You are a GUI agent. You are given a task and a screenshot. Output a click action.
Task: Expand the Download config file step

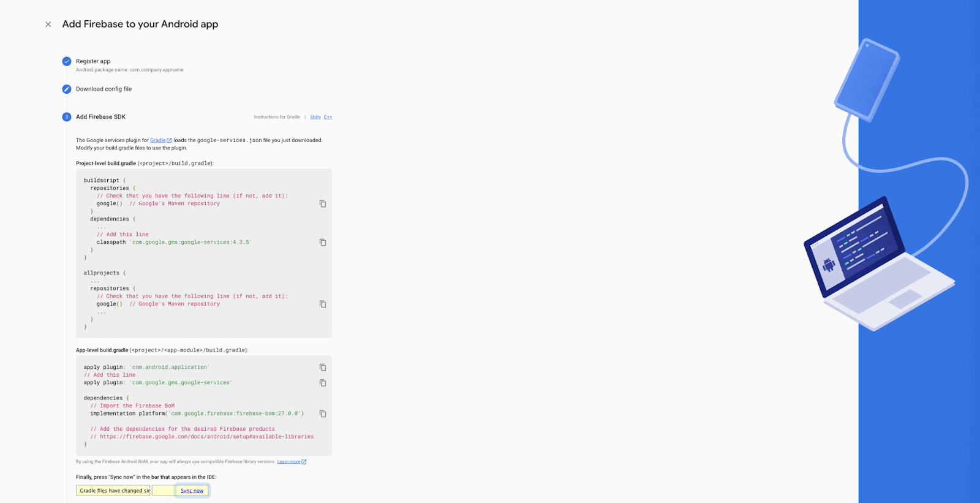click(x=104, y=89)
